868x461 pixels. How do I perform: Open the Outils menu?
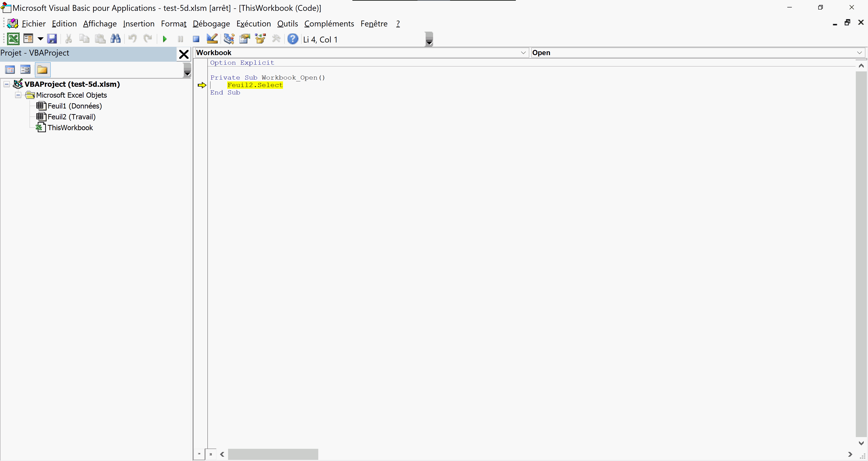(x=288, y=24)
